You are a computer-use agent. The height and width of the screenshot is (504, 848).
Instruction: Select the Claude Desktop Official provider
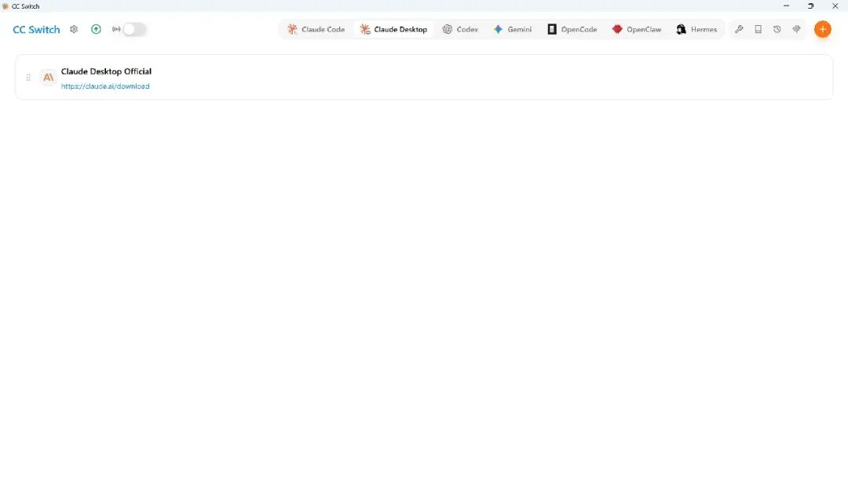pos(424,78)
